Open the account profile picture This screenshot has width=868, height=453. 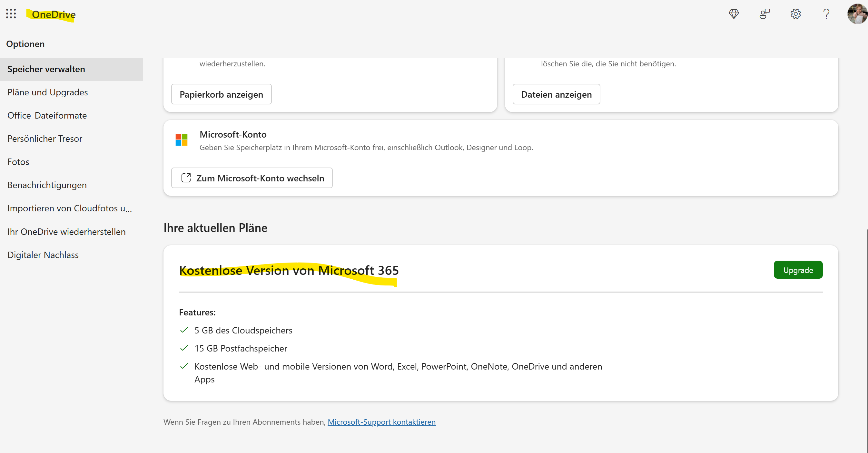pyautogui.click(x=857, y=14)
